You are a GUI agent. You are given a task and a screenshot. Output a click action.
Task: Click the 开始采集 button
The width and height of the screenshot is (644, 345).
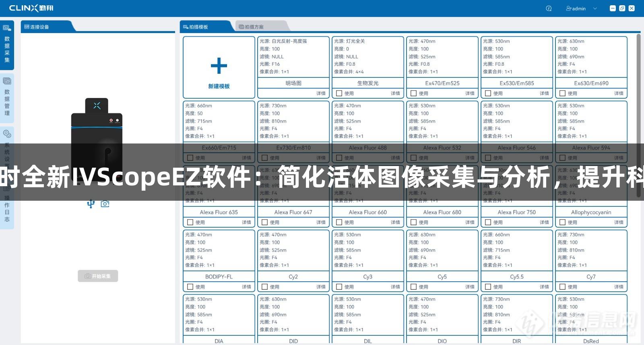(x=98, y=276)
